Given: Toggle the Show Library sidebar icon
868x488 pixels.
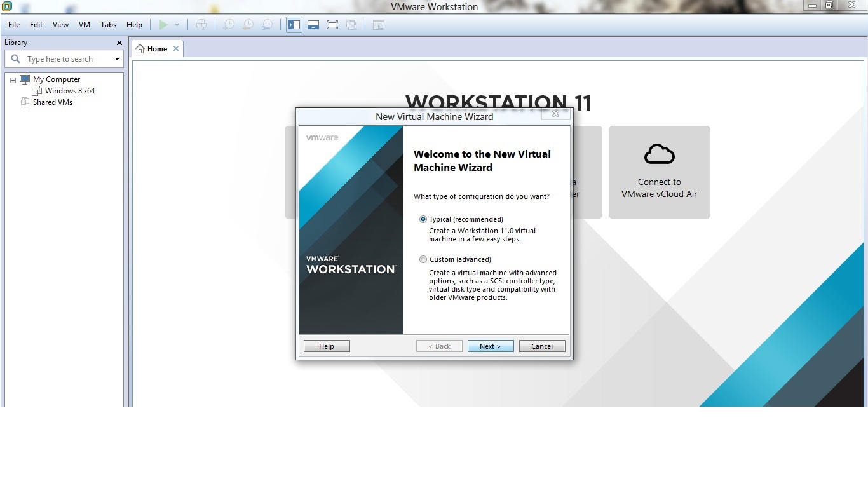Looking at the screenshot, I should (x=294, y=25).
